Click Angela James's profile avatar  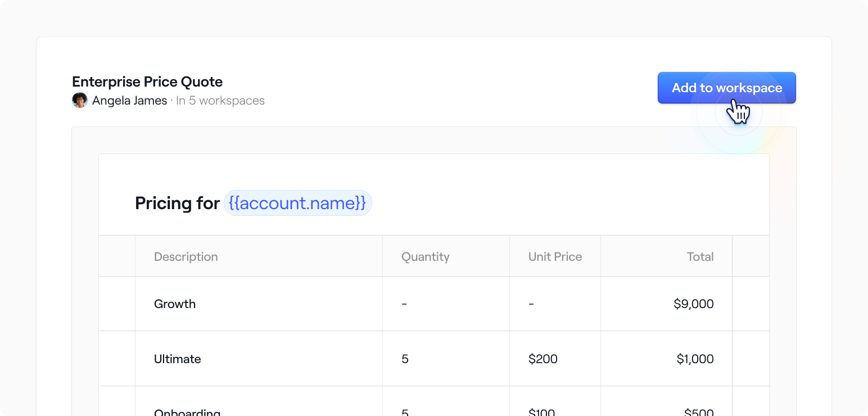click(x=79, y=100)
